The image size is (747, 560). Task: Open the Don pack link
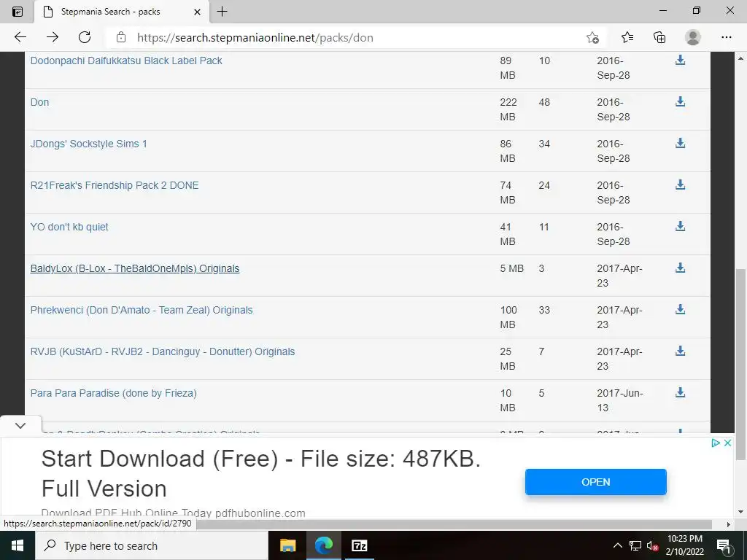39,102
